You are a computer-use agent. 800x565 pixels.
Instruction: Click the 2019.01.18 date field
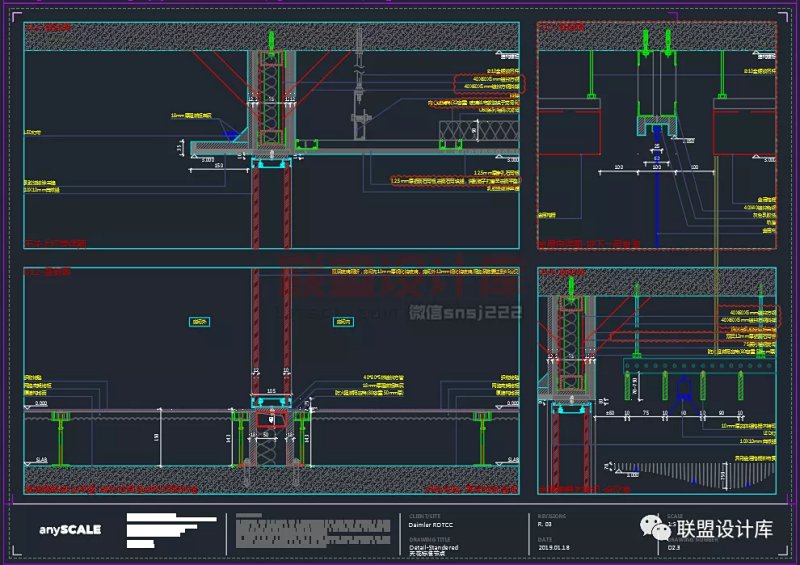tap(556, 548)
